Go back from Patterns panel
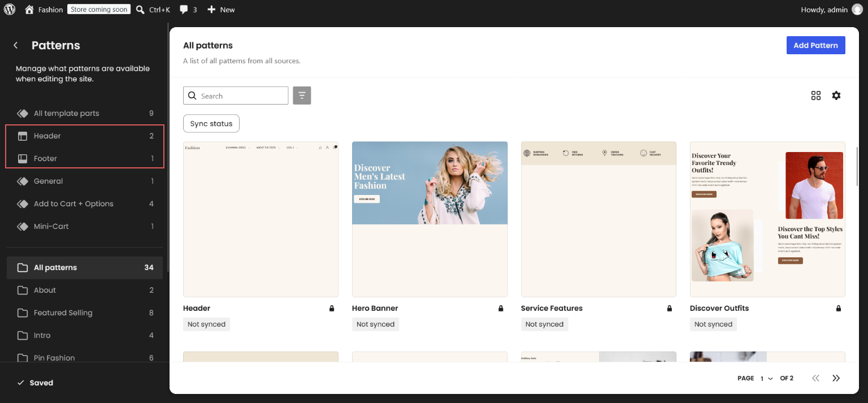Image resolution: width=868 pixels, height=403 pixels. (16, 45)
